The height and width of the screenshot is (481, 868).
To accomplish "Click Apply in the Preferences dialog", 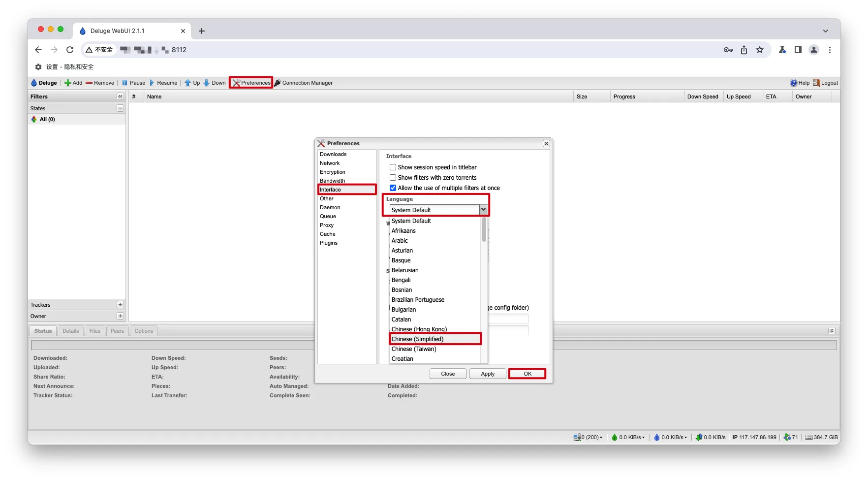I will [488, 374].
